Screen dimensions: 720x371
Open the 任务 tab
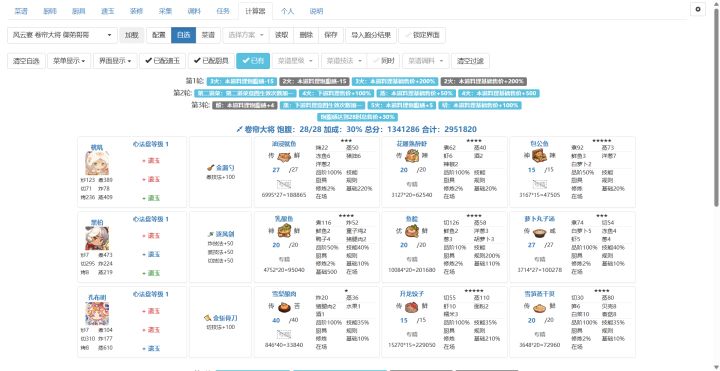223,11
